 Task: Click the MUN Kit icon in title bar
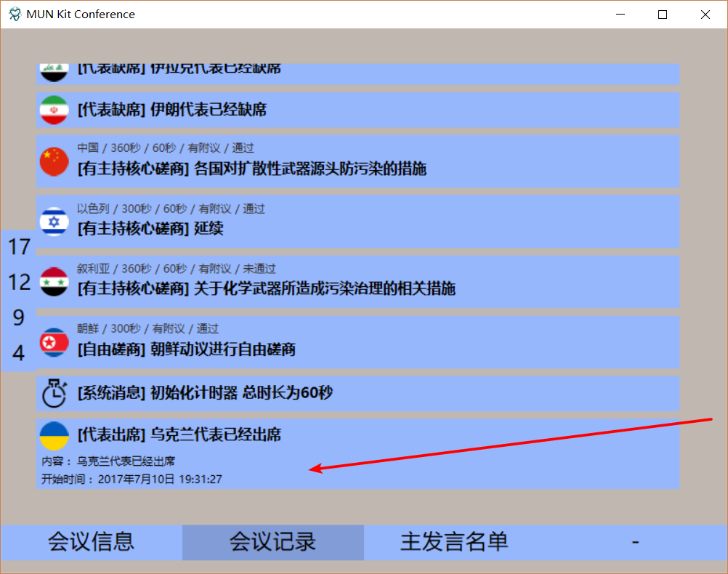tap(13, 14)
